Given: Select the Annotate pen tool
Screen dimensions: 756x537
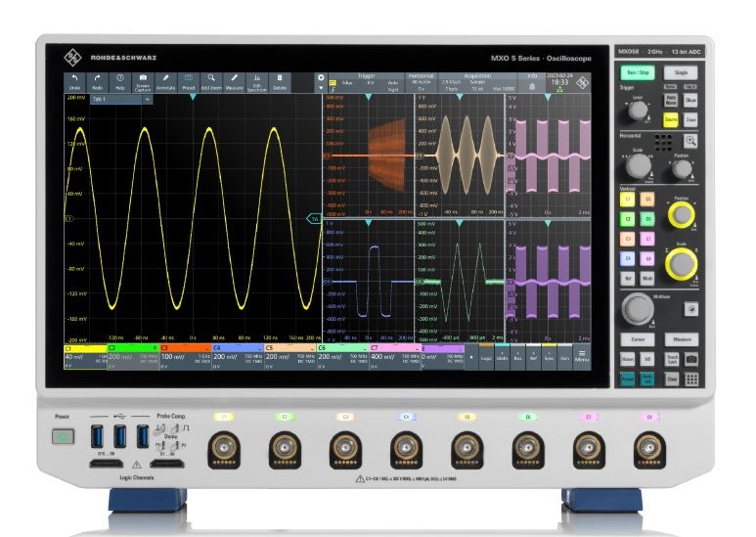Looking at the screenshot, I should tap(165, 82).
